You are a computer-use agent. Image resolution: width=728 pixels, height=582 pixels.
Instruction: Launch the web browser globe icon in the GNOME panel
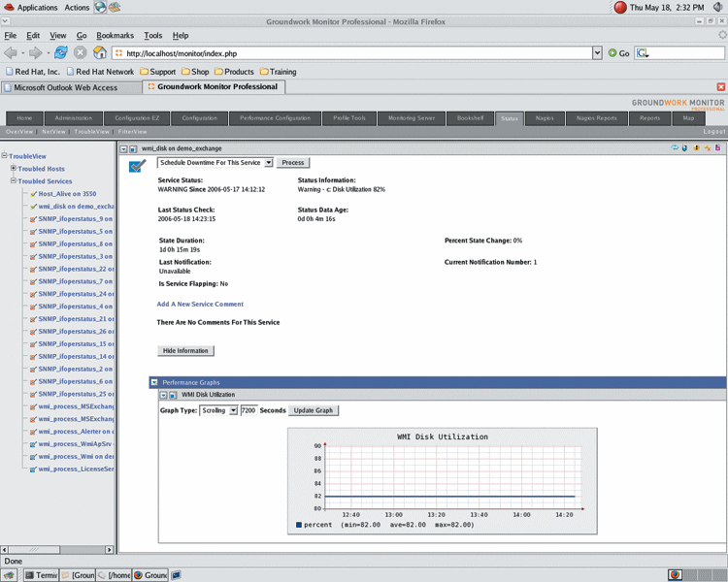coord(100,7)
